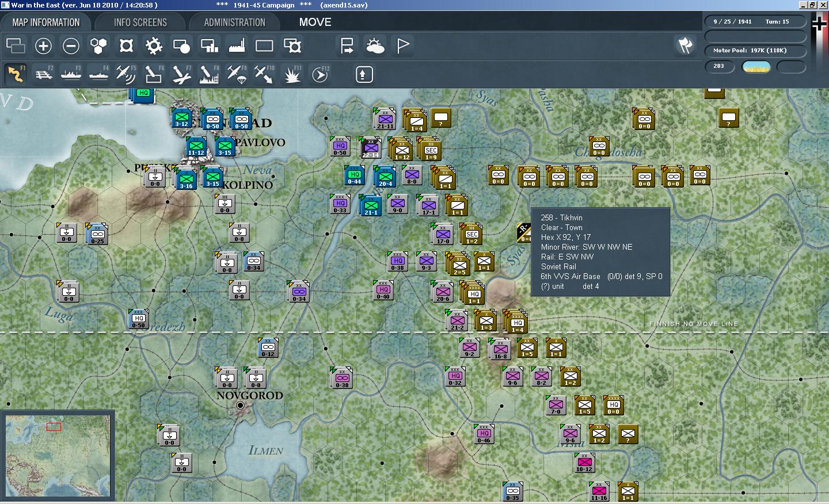The width and height of the screenshot is (829, 504).
Task: Activate F5 air recon mode
Action: pyautogui.click(x=126, y=74)
